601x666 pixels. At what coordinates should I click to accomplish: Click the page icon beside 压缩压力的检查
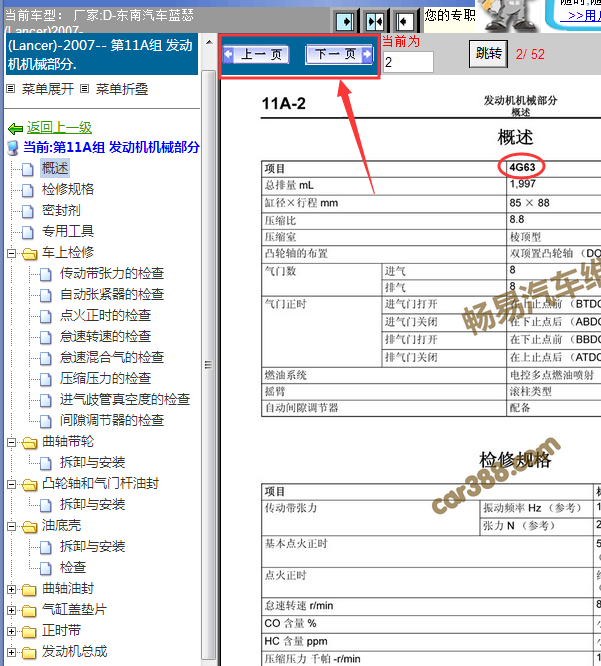46,379
